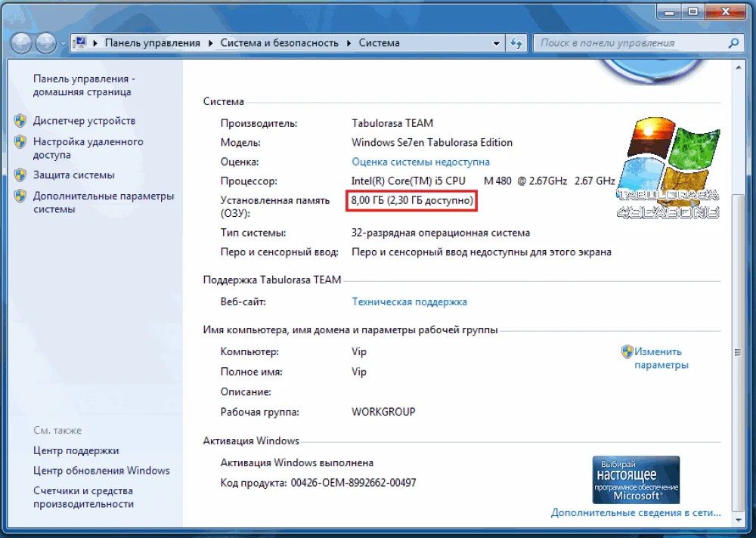This screenshot has height=538, width=756.
Task: Select product code 00426-OEM-8992662-00497
Action: [353, 483]
